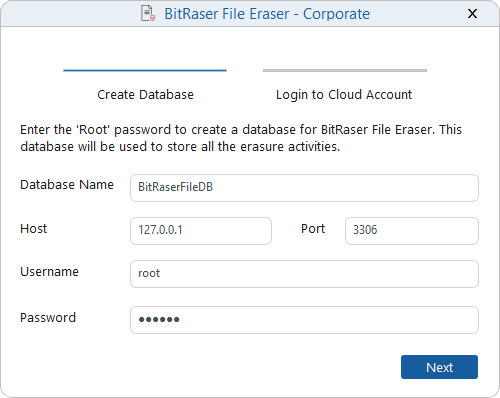Click the 'Database Name' label
The height and width of the screenshot is (398, 500).
click(67, 185)
